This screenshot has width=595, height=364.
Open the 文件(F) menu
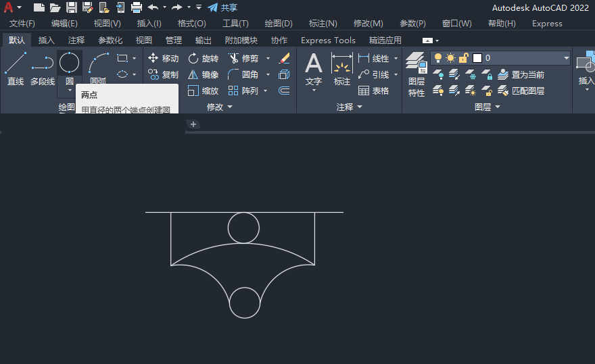tap(22, 24)
